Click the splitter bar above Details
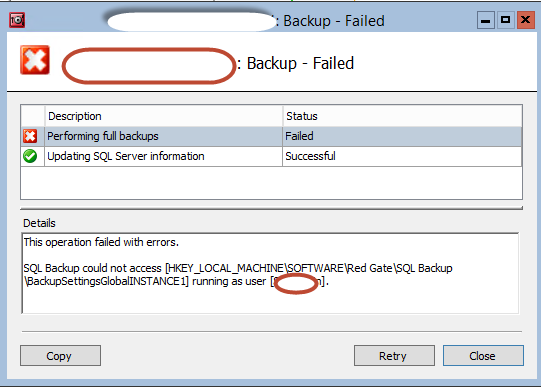 coord(271,208)
